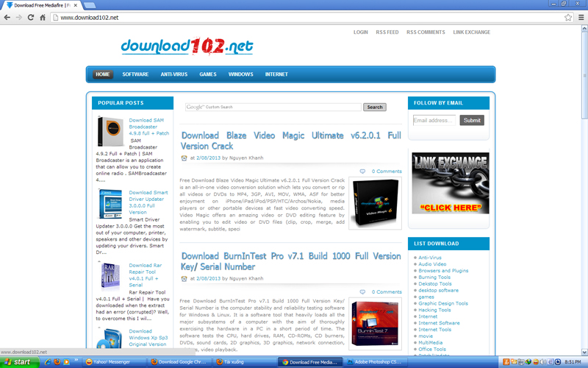Viewport: 588px width, 368px height.
Task: Open the LINK EXCHANGE top link
Action: click(x=471, y=32)
